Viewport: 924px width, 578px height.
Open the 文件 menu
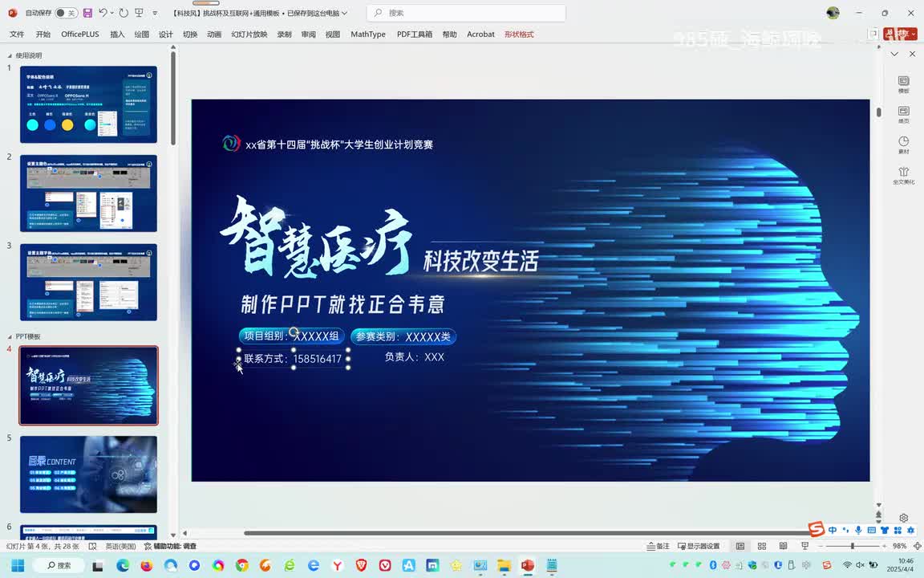tap(17, 35)
